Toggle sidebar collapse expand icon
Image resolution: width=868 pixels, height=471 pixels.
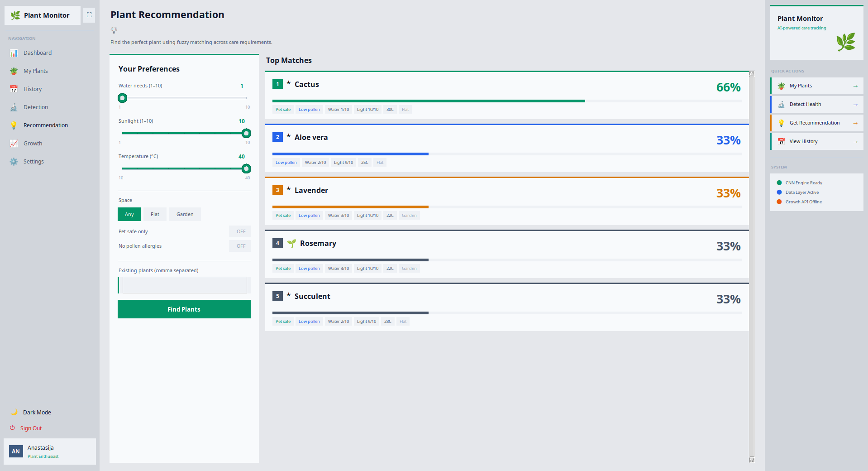pyautogui.click(x=89, y=15)
